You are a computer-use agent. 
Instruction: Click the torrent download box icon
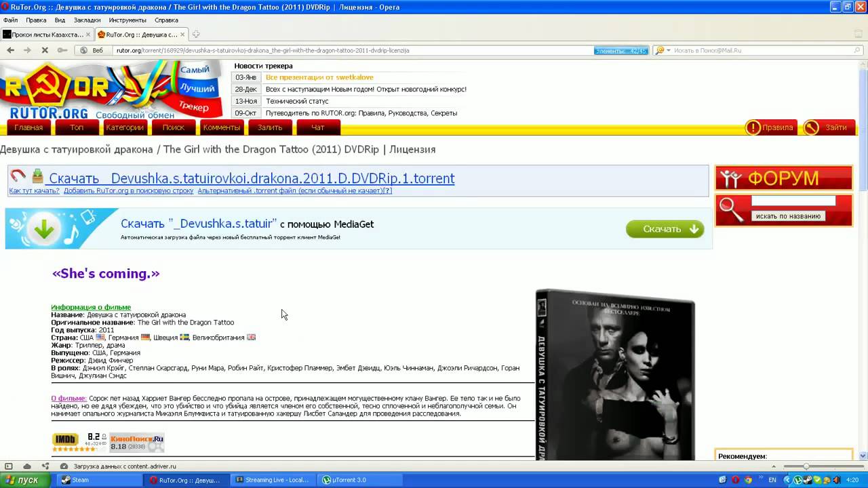[x=37, y=176]
